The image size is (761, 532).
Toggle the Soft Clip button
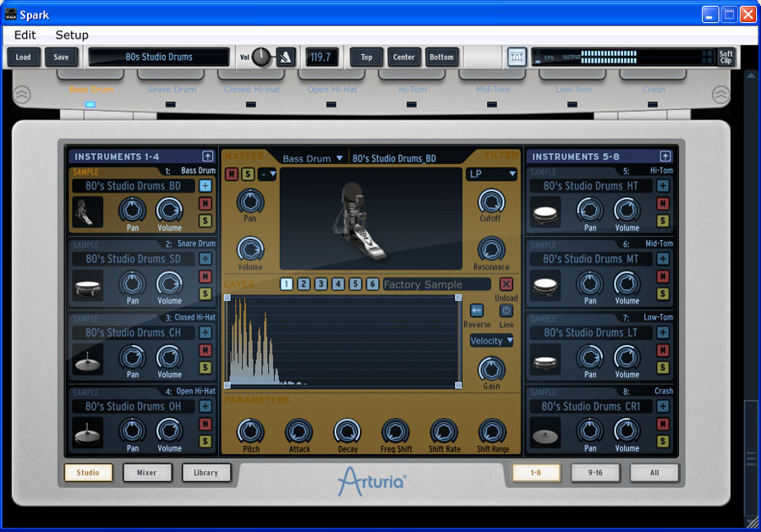[x=725, y=57]
